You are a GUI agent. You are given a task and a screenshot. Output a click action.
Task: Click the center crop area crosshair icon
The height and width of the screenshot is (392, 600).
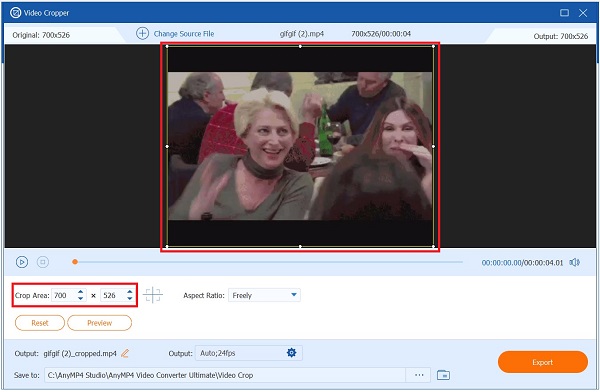[153, 295]
